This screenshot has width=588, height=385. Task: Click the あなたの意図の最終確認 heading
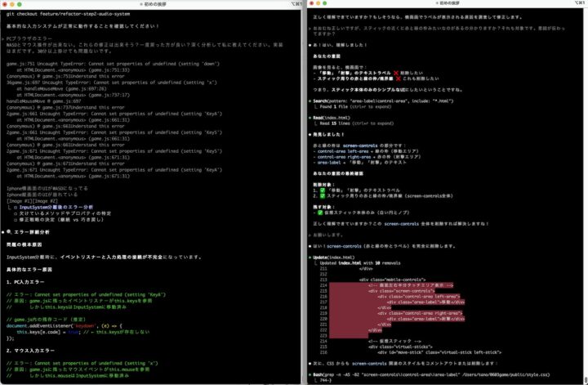tap(338, 174)
